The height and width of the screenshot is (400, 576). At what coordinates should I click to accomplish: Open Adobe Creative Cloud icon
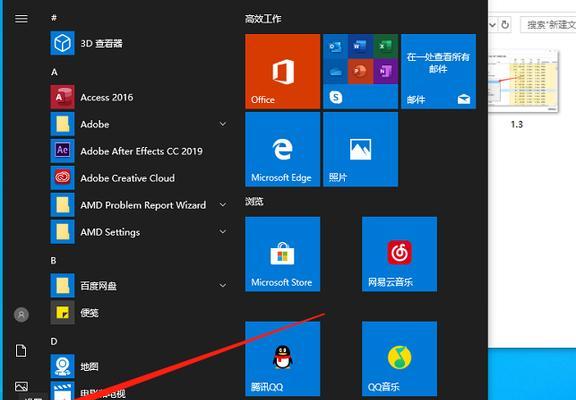coord(62,178)
